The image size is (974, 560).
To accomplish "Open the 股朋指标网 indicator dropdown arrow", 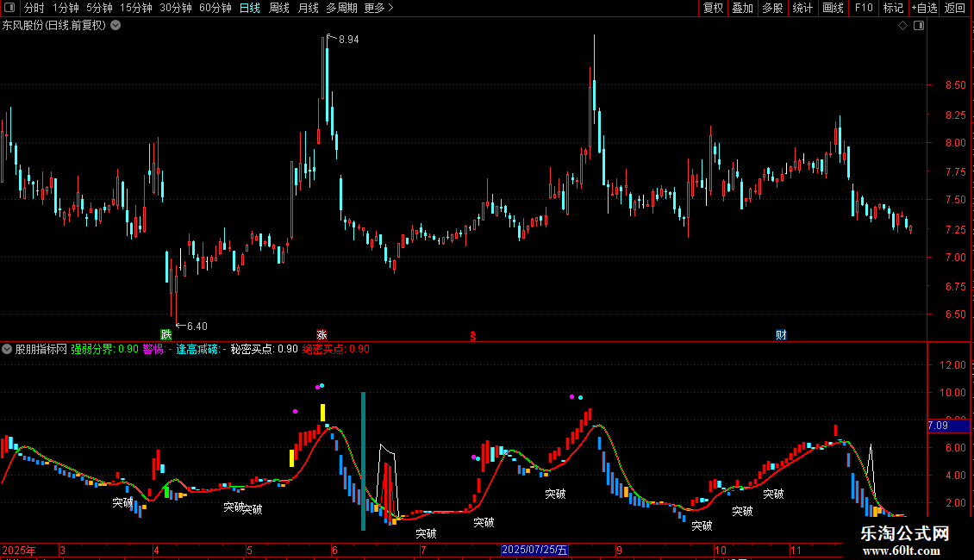I will 7,349.
